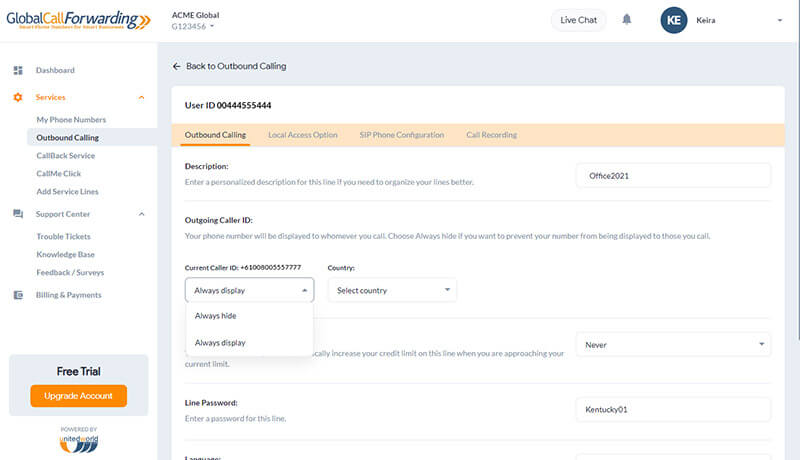This screenshot has width=800, height=460.
Task: Click the KE user avatar
Action: click(x=673, y=20)
